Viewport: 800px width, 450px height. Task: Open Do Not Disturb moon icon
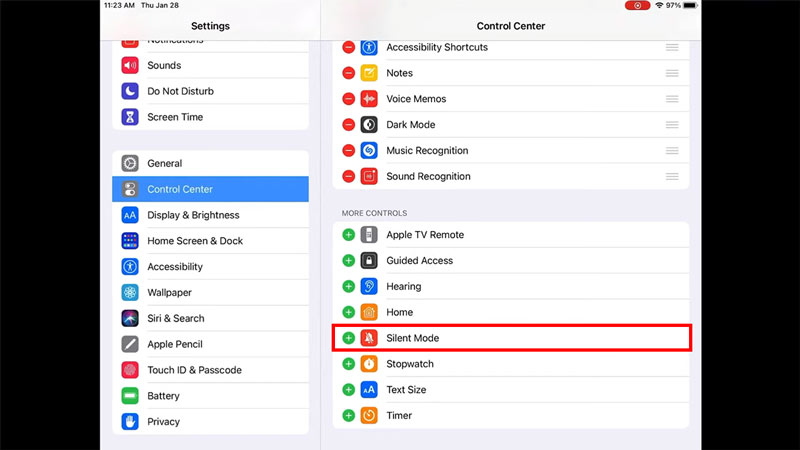(130, 91)
